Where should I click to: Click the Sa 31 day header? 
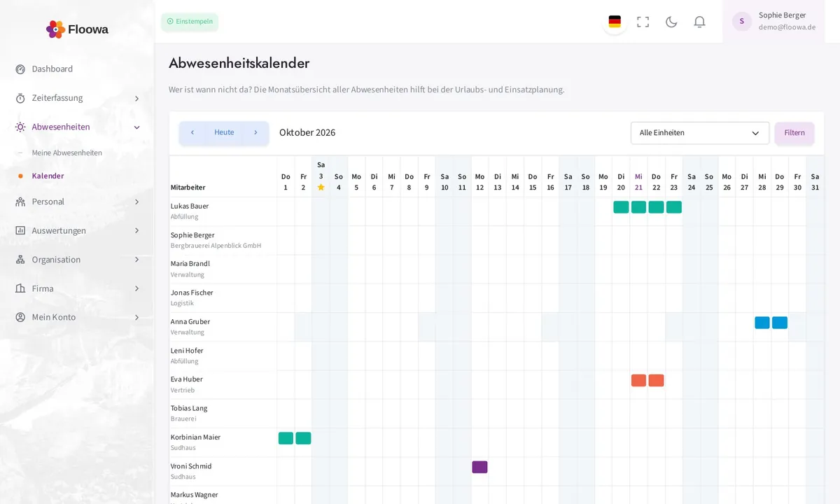(x=815, y=182)
